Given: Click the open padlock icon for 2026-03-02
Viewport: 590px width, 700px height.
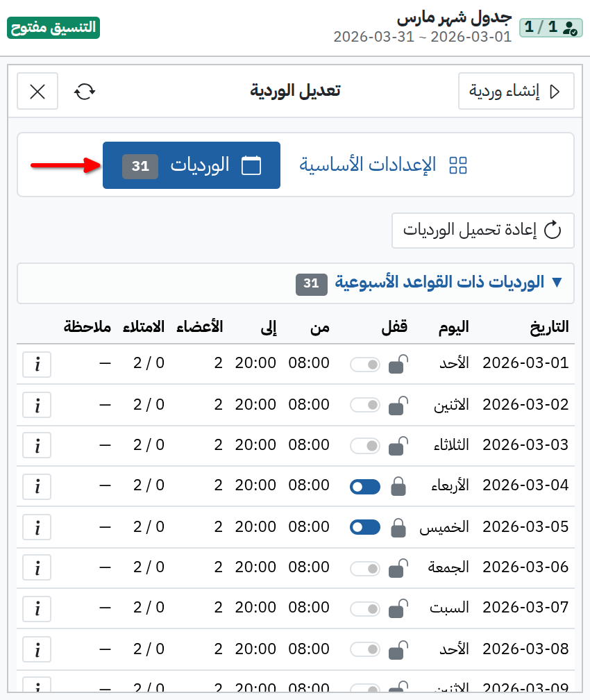Looking at the screenshot, I should [398, 406].
